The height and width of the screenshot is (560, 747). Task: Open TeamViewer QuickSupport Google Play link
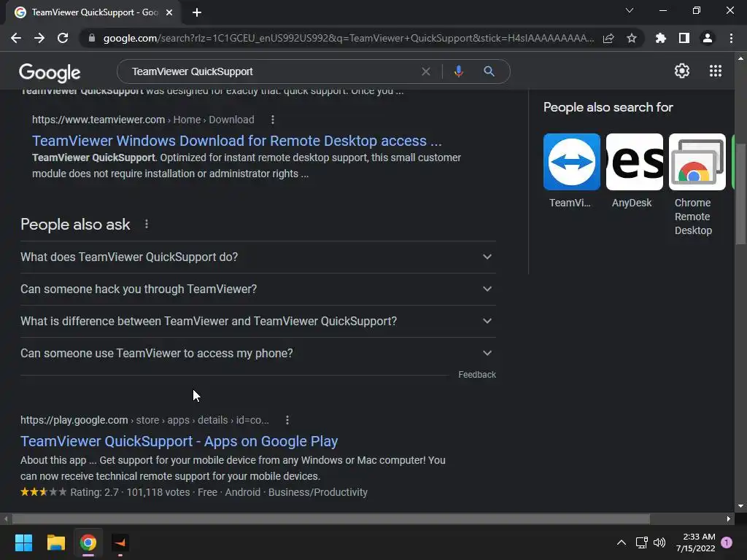click(179, 441)
